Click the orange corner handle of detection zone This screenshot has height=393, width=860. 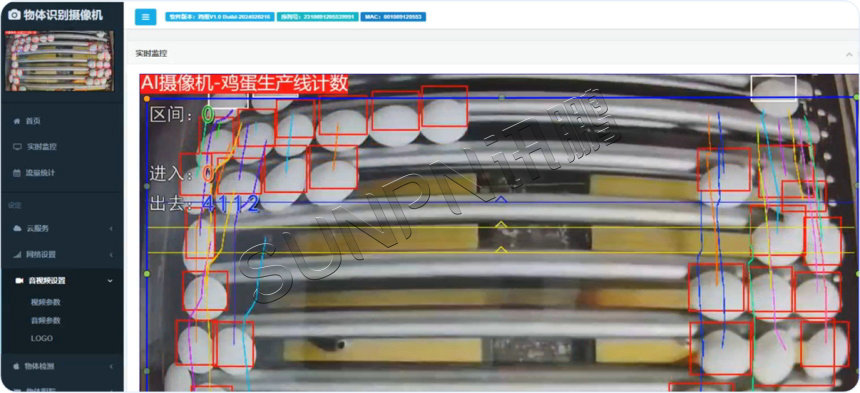[146, 99]
